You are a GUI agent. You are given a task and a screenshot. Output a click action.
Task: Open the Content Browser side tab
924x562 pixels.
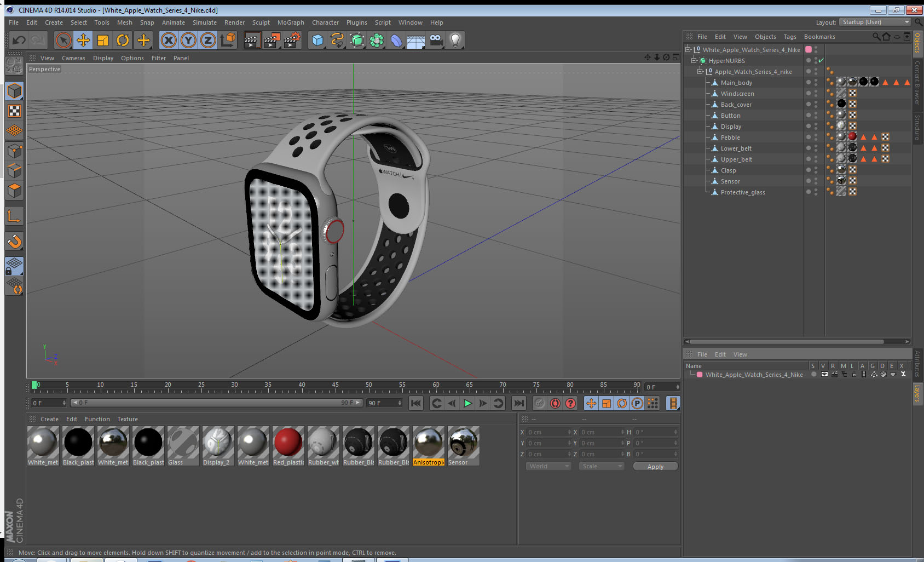pyautogui.click(x=917, y=83)
